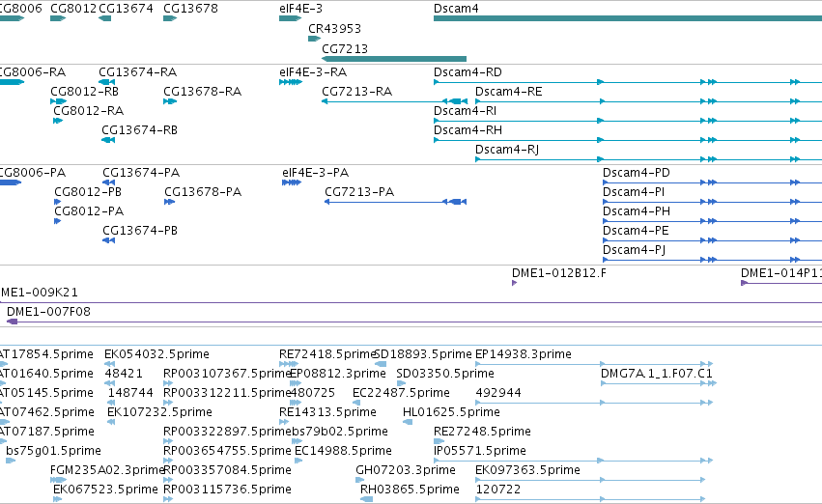The height and width of the screenshot is (504, 822).
Task: Select the Dscam4-PE protein label
Action: click(636, 231)
